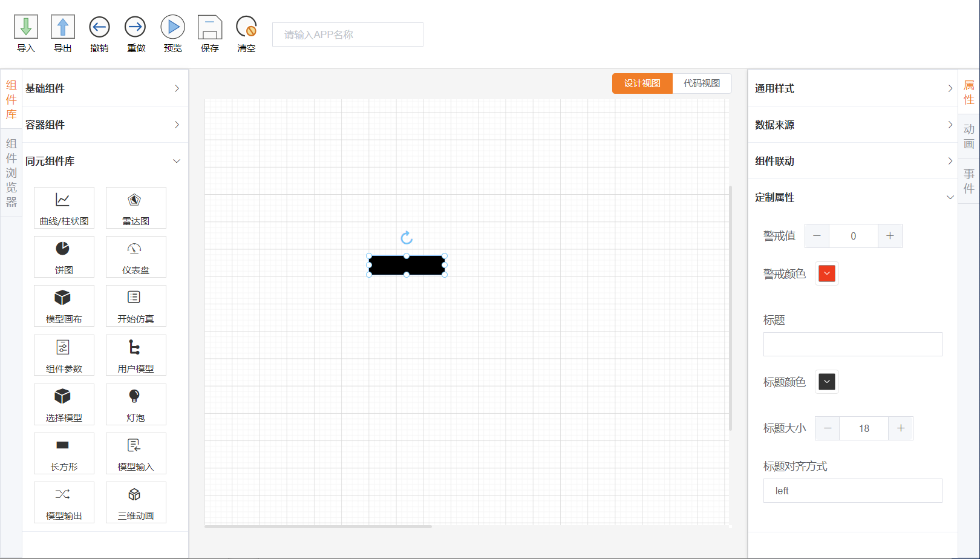
Task: Open the 组件库 side tab
Action: [x=11, y=100]
